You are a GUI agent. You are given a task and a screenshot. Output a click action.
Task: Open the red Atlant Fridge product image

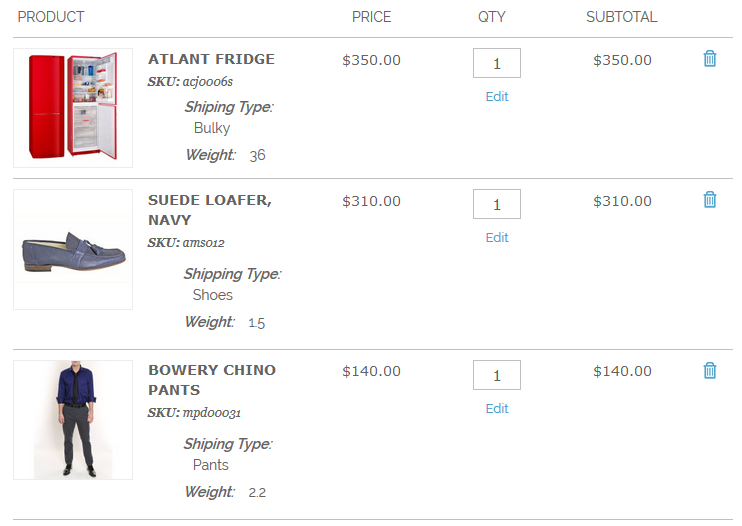point(73,108)
